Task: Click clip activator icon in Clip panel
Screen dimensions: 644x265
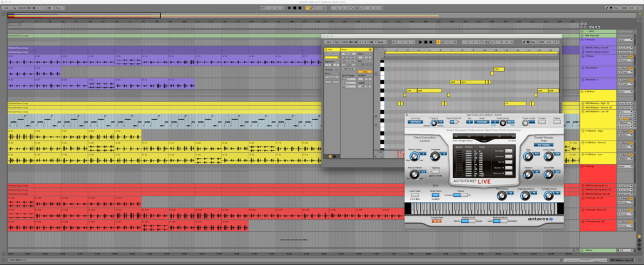Action: coord(326,50)
